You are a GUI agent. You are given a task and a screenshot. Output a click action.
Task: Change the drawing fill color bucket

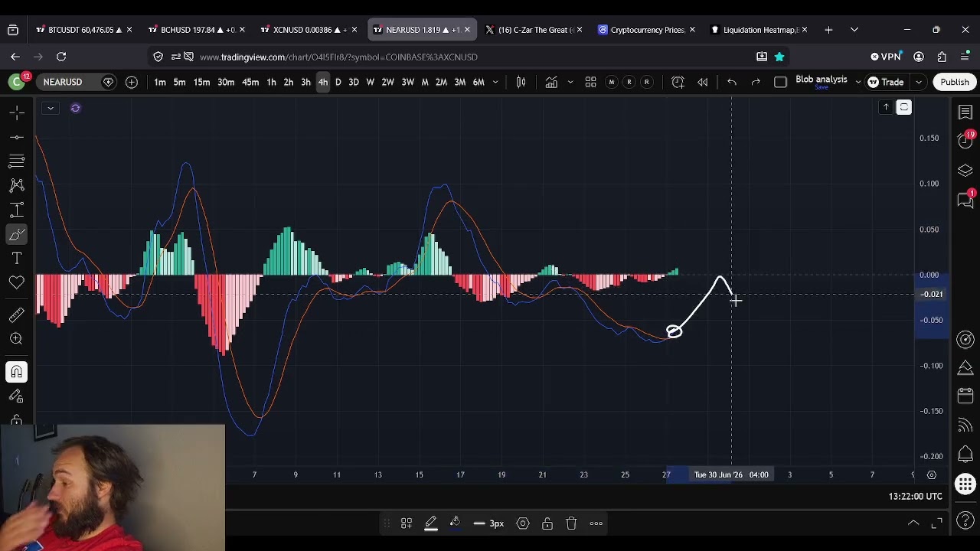coord(455,523)
